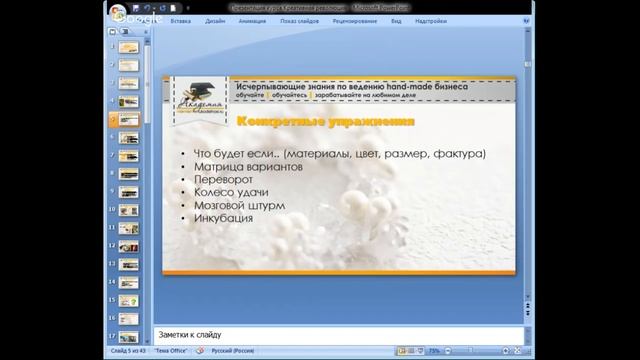The height and width of the screenshot is (360, 640).
Task: Start Slide Show from status bar icon
Action: point(420,351)
